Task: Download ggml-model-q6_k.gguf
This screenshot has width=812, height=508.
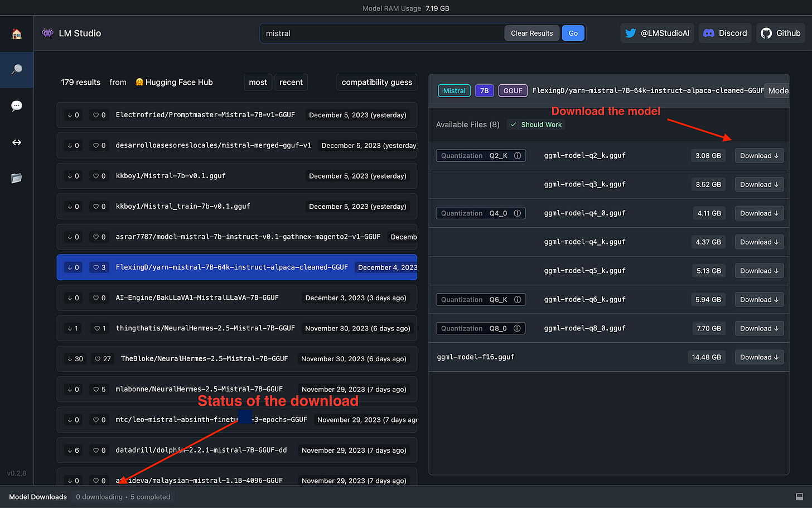Action: click(759, 300)
